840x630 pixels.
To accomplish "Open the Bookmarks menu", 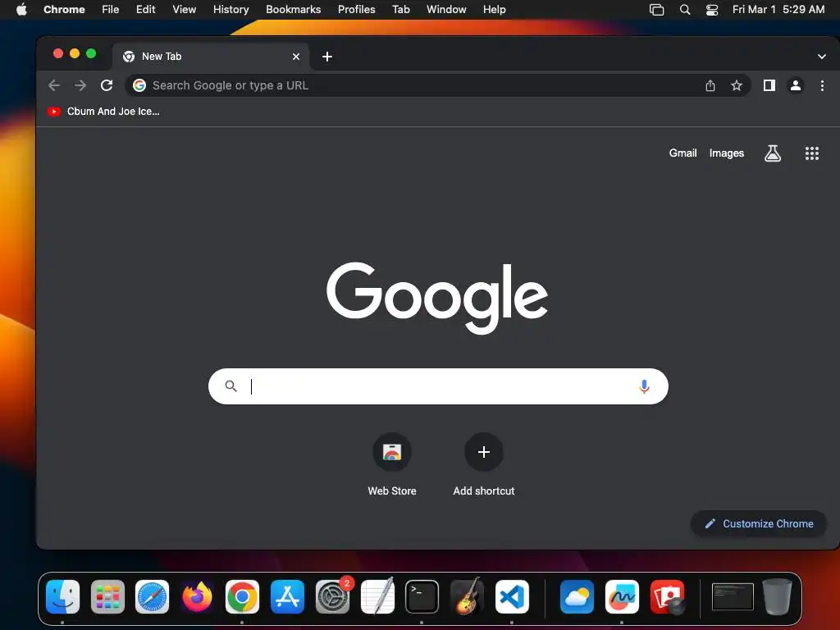I will tap(293, 10).
